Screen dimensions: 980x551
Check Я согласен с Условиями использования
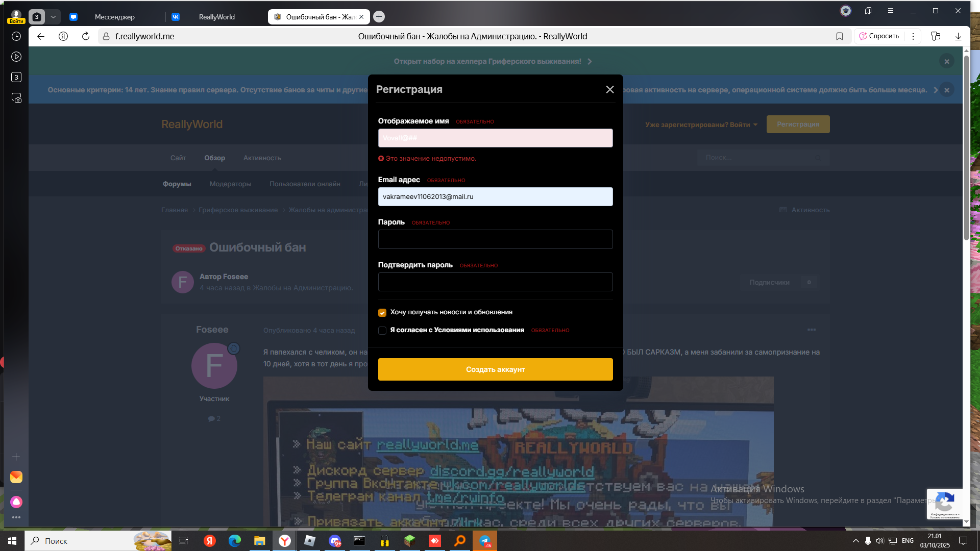point(382,331)
